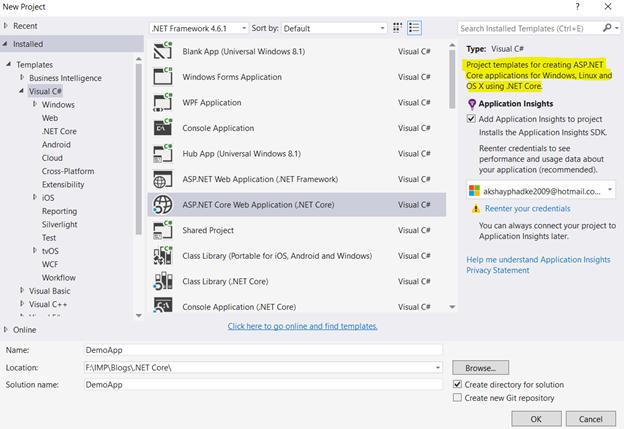Collapse the Templates tree node

point(8,64)
